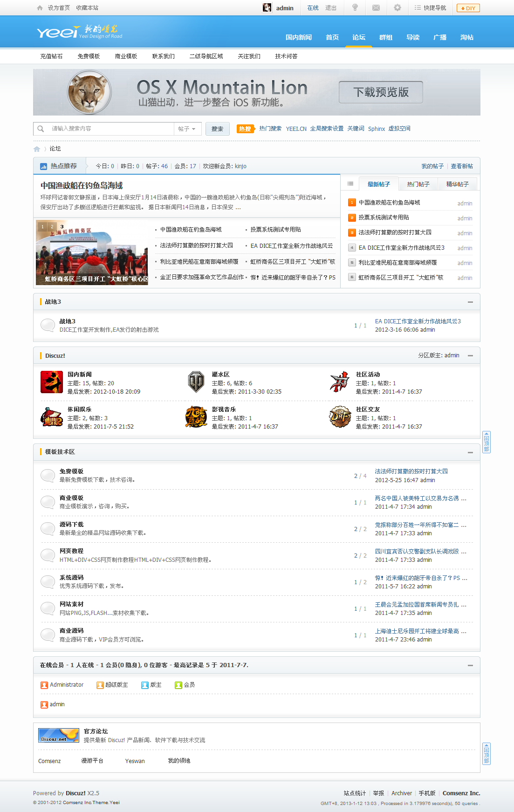Click the OS X Mountain Lion banner image
This screenshot has height=812, width=514.
257,92
